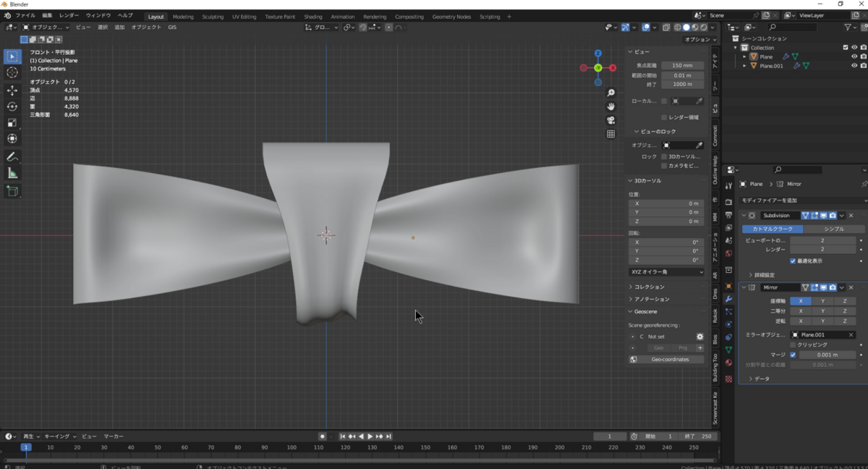Open the Modifiers wrench properties tab
Image resolution: width=868 pixels, height=469 pixels.
728,298
